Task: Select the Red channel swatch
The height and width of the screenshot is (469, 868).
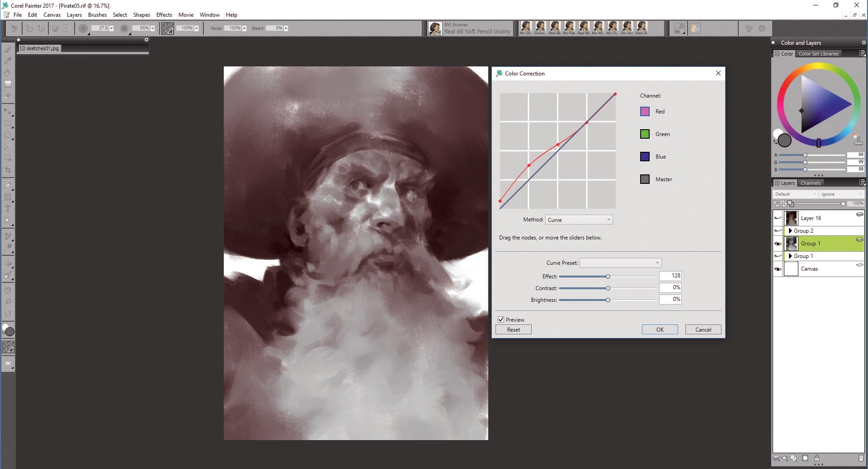Action: click(x=645, y=112)
